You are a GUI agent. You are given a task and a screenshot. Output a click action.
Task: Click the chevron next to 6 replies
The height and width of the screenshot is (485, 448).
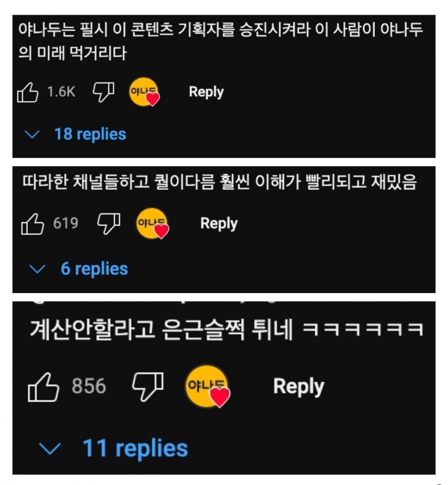pos(37,269)
